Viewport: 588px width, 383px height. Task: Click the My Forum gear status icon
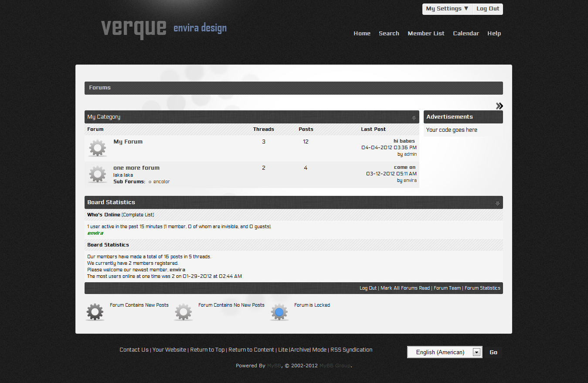pyautogui.click(x=98, y=148)
